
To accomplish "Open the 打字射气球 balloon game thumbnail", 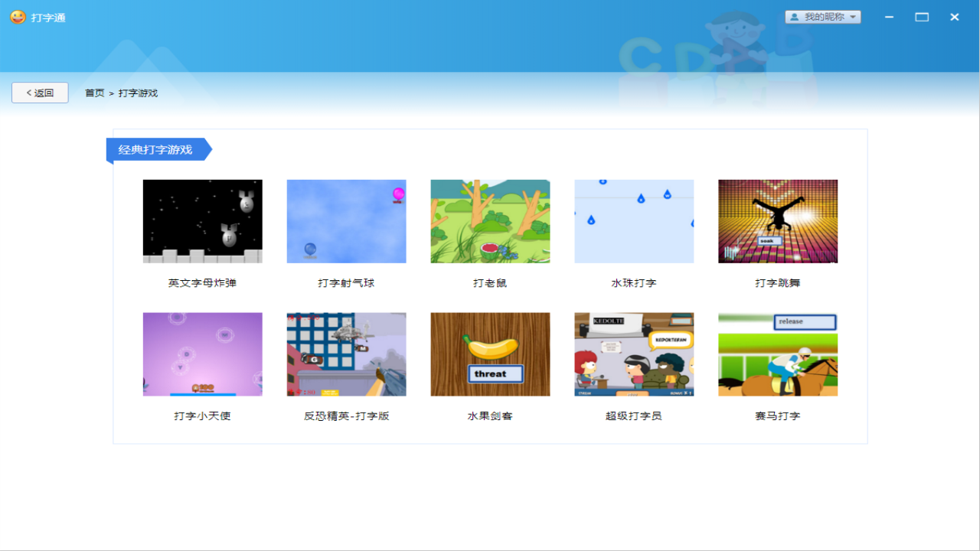I will point(346,221).
